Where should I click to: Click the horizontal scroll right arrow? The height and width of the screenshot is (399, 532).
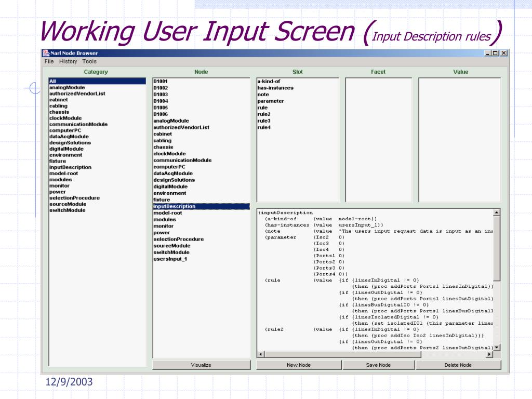click(489, 354)
